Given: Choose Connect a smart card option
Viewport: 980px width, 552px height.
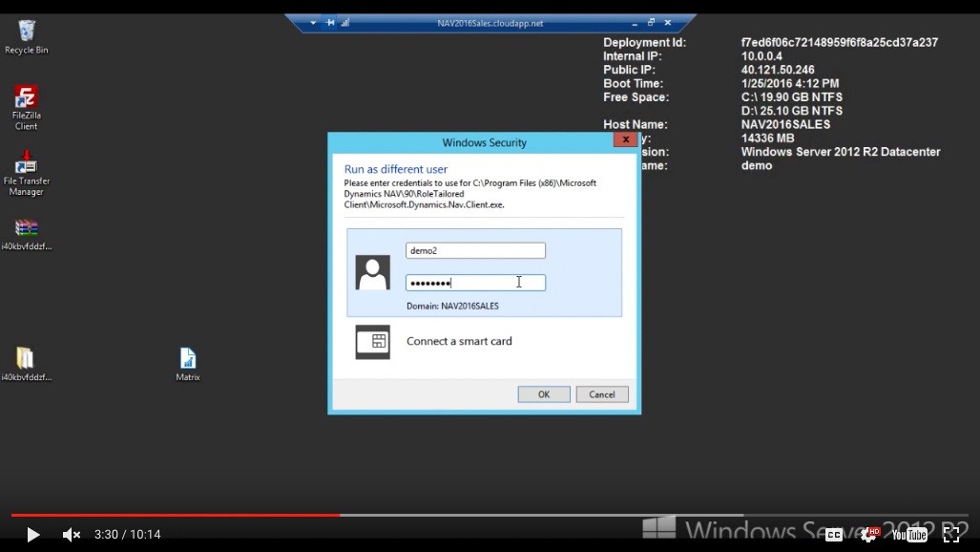Looking at the screenshot, I should coord(459,341).
